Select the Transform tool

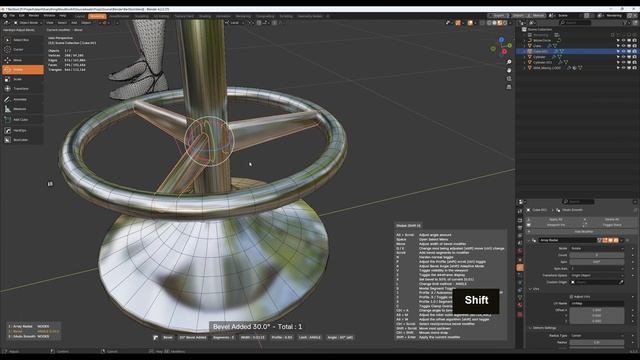pos(22,89)
